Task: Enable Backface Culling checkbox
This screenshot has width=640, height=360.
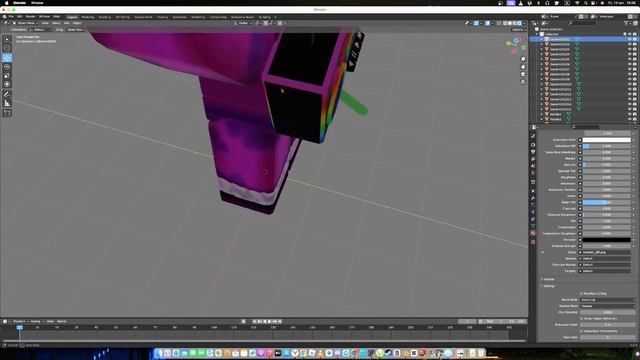Action: point(581,293)
